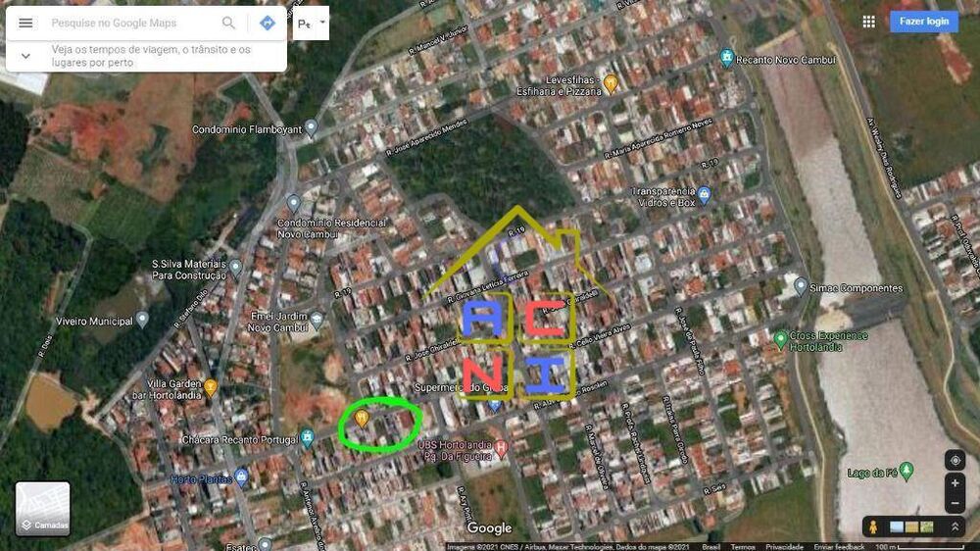Zoom in with the plus button
Screen dimensions: 980x551
pyautogui.click(x=955, y=482)
